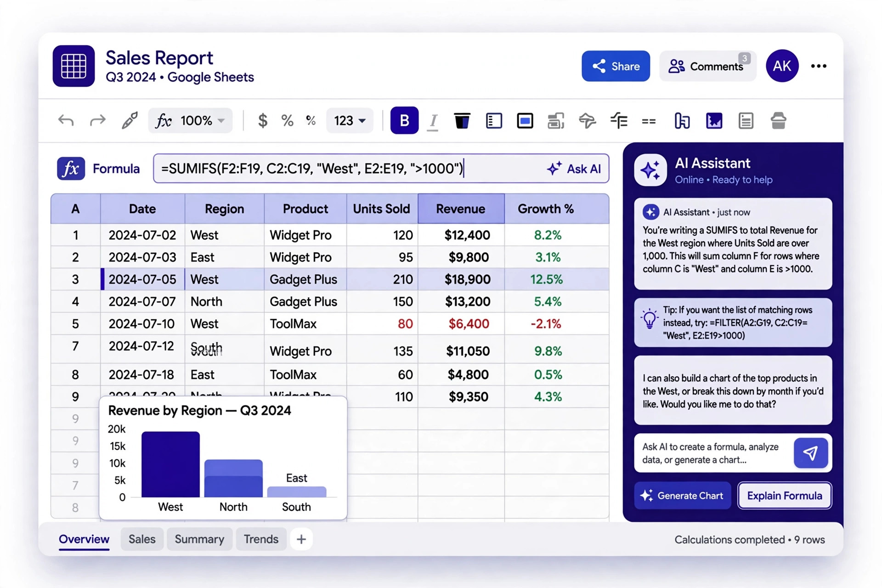The width and height of the screenshot is (882, 588).
Task: Click the AI Assistant sparkle logo
Action: (x=650, y=170)
